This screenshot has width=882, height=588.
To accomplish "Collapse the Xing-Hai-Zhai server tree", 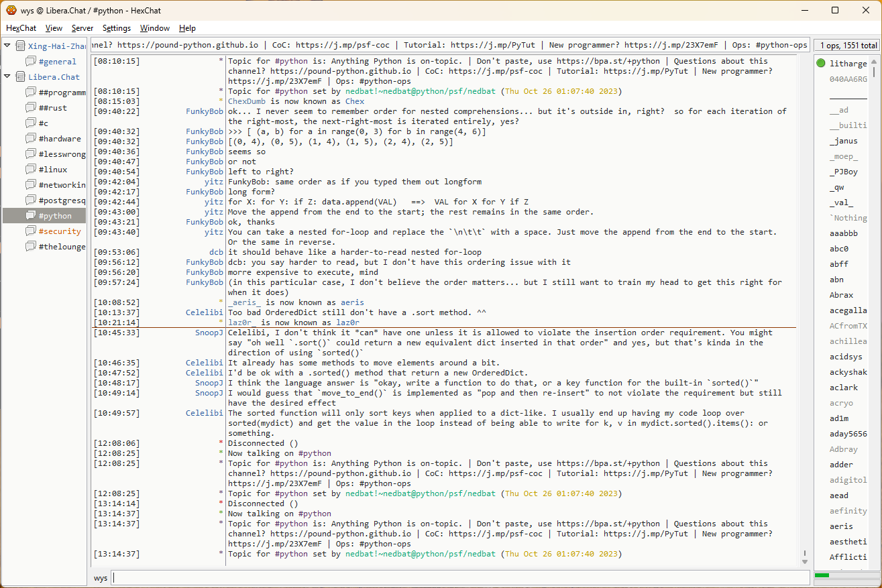I will coord(7,46).
